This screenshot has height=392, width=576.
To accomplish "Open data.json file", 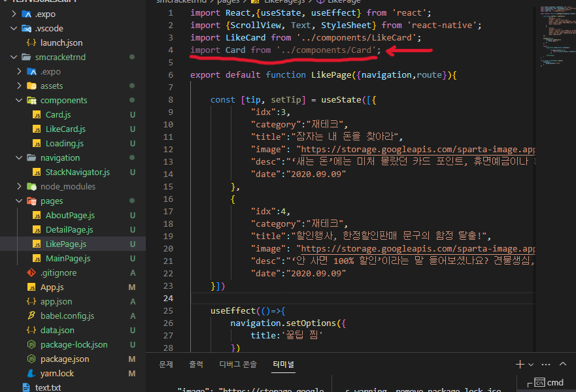I will click(58, 330).
